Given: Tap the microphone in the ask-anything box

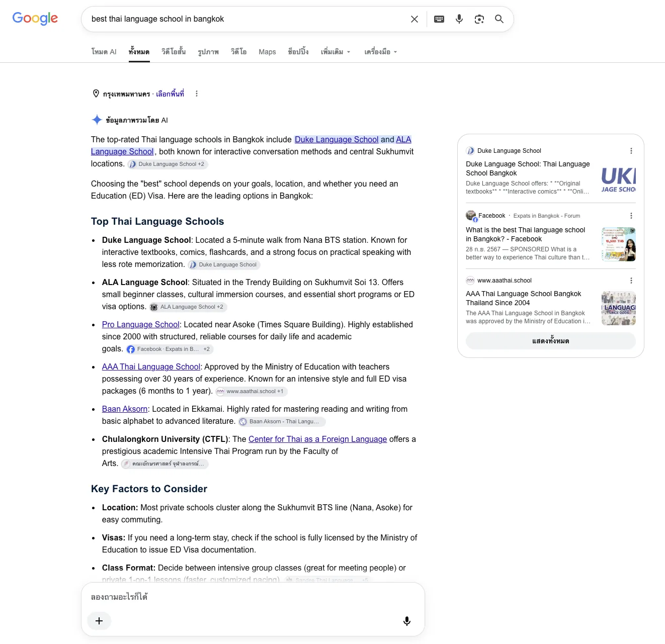Looking at the screenshot, I should tap(407, 621).
